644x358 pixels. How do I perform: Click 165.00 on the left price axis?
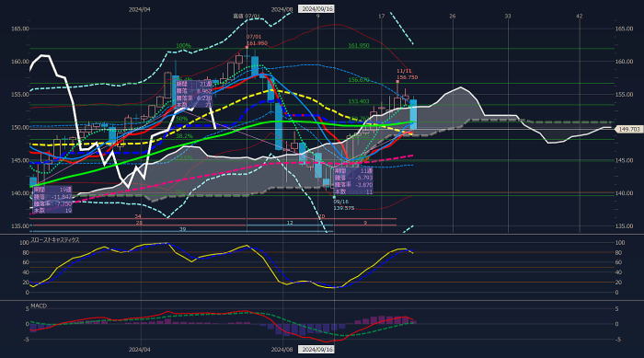20,29
